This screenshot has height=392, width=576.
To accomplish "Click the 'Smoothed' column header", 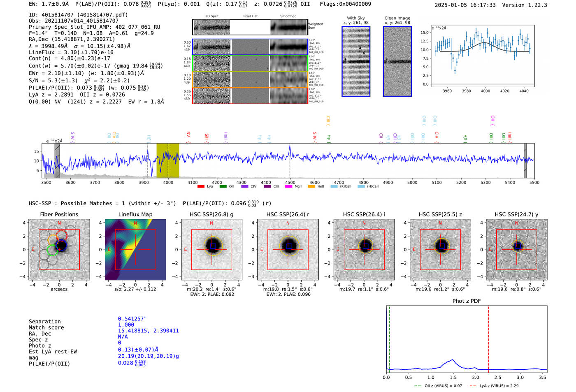I will (288, 16).
